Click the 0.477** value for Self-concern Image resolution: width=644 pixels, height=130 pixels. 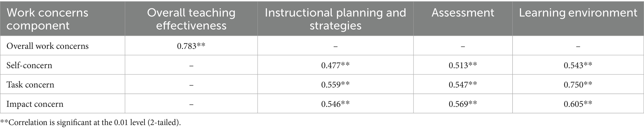click(335, 65)
